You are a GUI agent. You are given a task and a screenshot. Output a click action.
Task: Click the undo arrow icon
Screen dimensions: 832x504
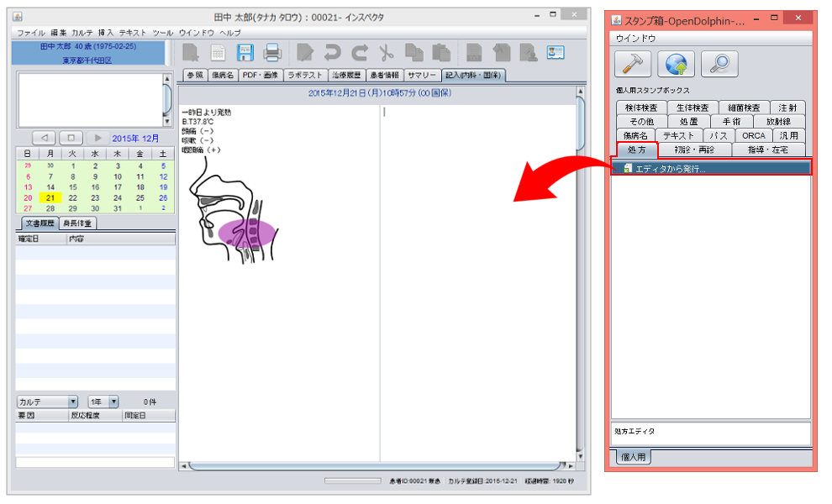[333, 53]
